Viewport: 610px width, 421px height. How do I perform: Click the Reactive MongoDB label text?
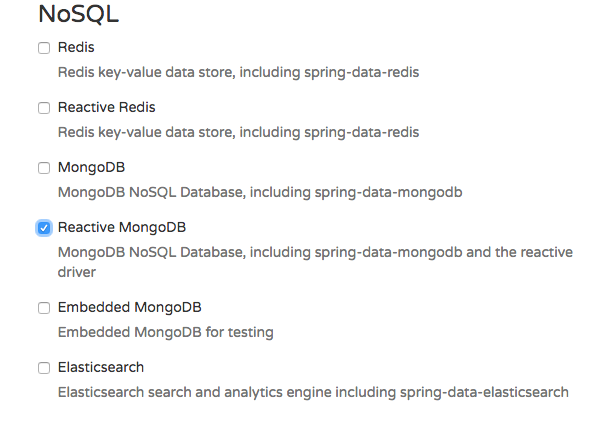[x=122, y=227]
